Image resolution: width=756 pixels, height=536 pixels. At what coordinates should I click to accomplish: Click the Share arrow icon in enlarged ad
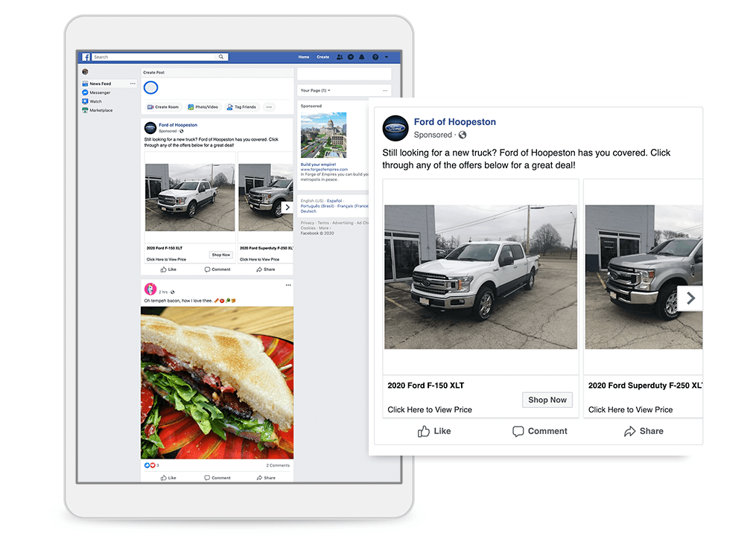coord(629,431)
